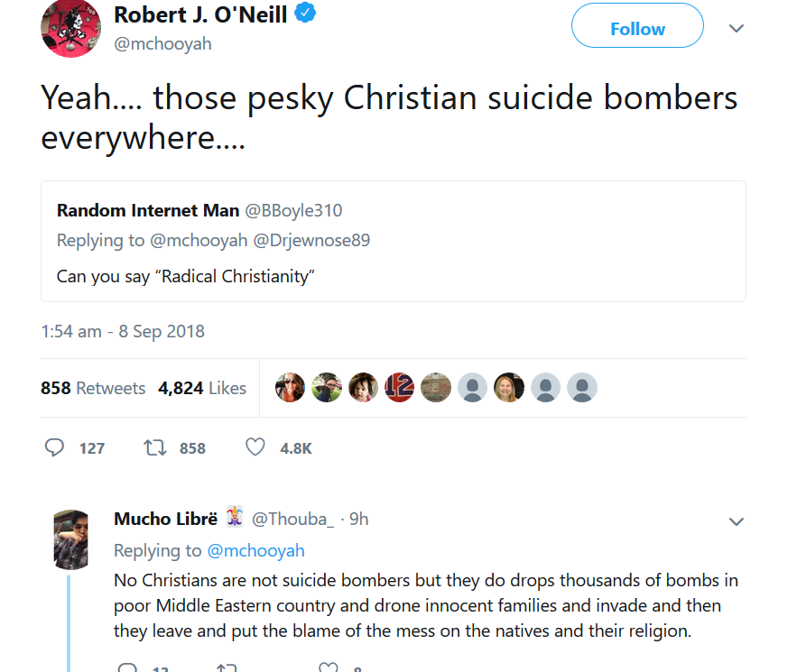
Task: Click the jester emoji next to Mucho Librë
Action: click(234, 517)
